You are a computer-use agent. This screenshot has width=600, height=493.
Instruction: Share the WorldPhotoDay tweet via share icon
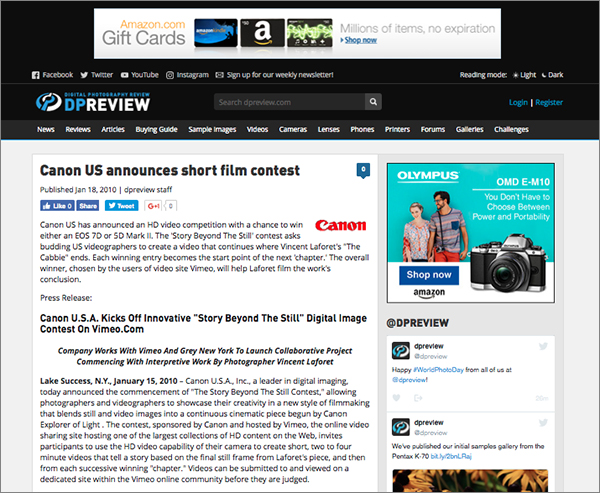(418, 398)
